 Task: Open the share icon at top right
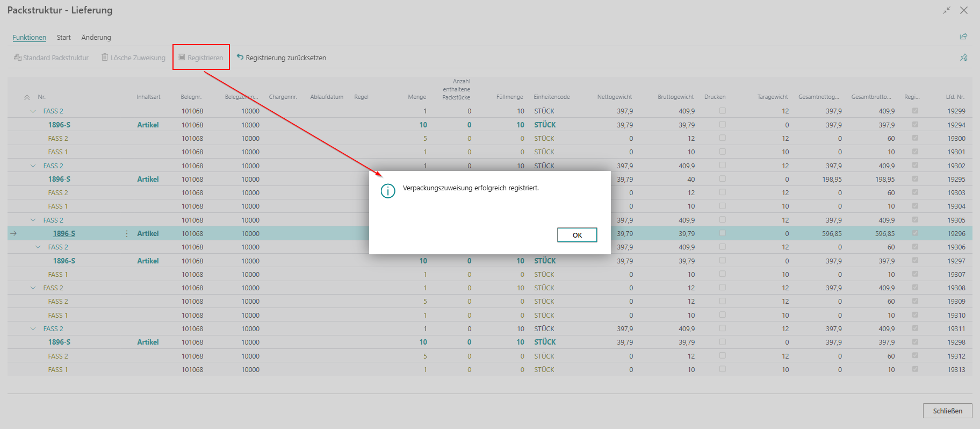[963, 37]
